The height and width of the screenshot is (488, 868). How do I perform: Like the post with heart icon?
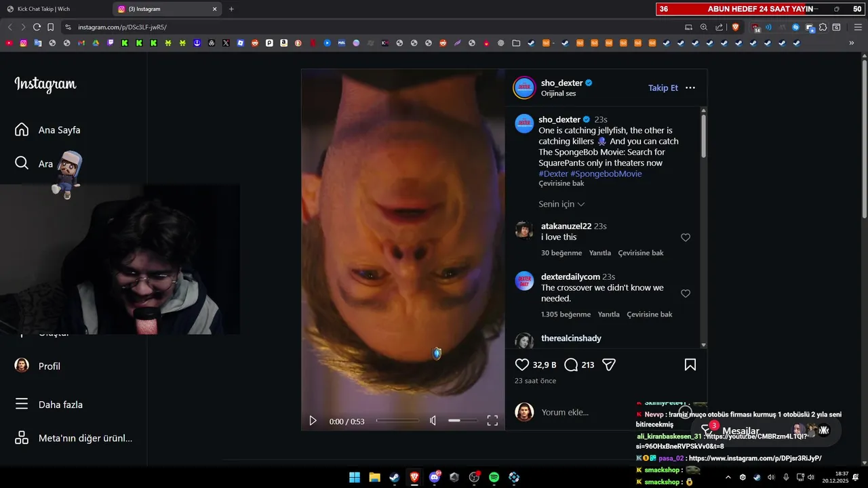click(522, 365)
